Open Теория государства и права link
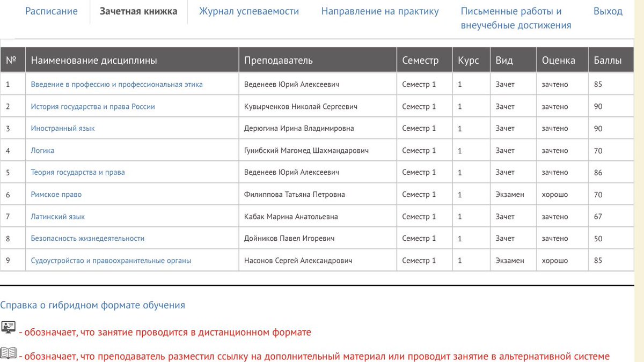This screenshot has width=644, height=362. click(78, 172)
